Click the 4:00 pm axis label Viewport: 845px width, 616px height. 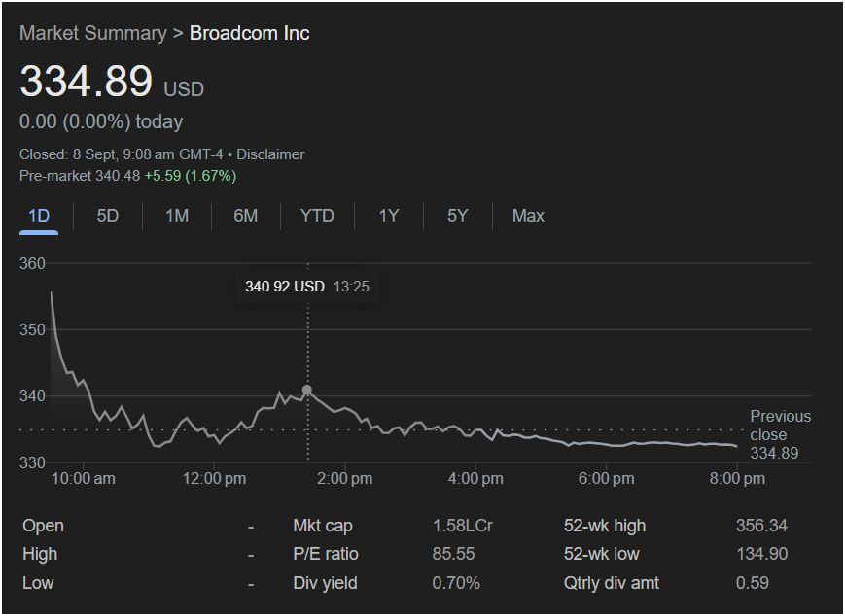pyautogui.click(x=475, y=479)
